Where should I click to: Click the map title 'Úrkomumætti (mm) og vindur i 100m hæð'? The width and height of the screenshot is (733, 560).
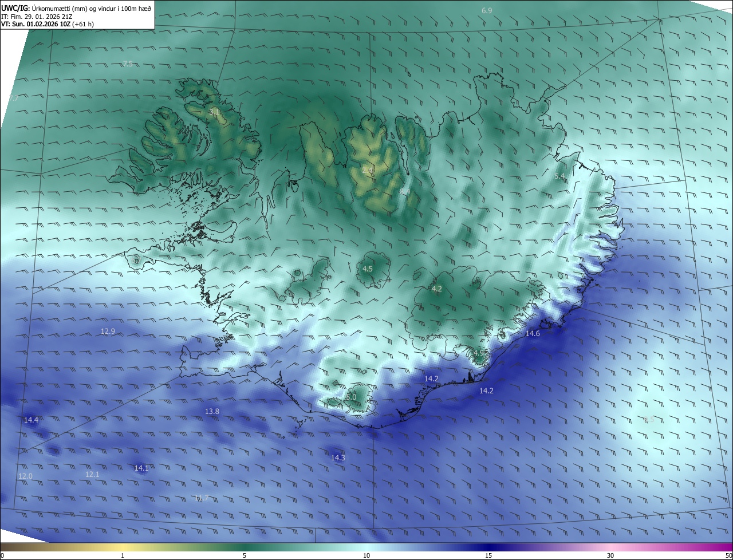click(91, 9)
